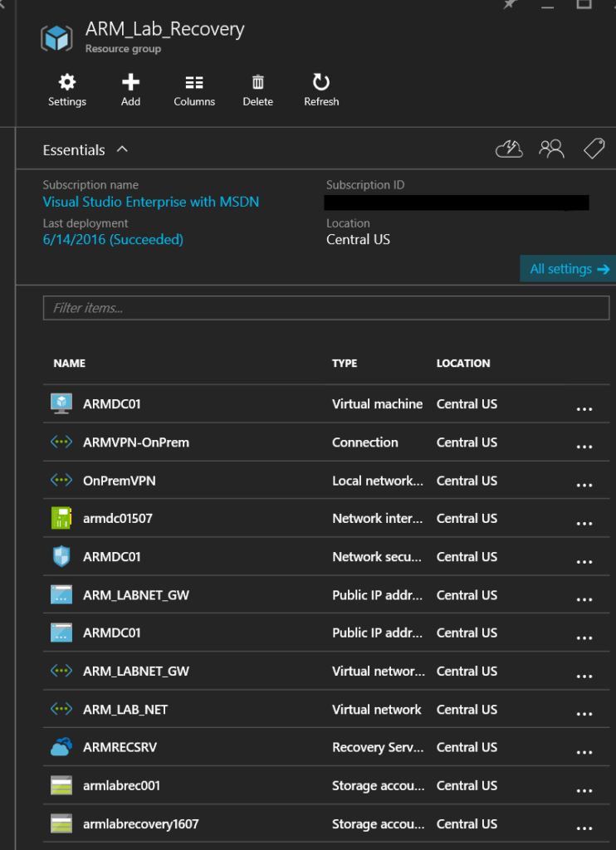Image resolution: width=616 pixels, height=850 pixels.
Task: Click the Filter items search field
Action: (x=325, y=307)
